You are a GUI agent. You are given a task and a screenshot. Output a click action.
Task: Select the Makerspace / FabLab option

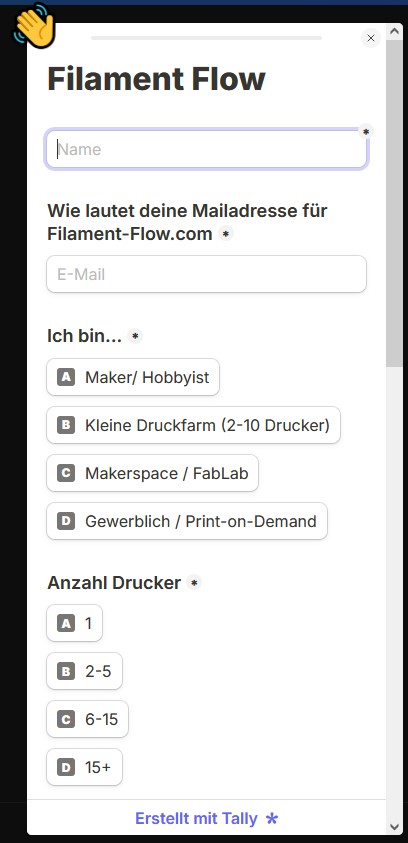(153, 473)
